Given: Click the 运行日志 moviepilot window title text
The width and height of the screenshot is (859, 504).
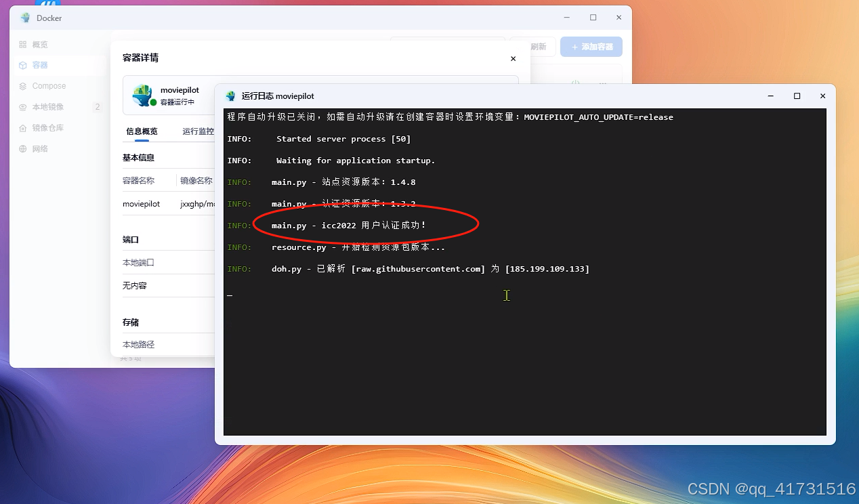Looking at the screenshot, I should tap(278, 96).
